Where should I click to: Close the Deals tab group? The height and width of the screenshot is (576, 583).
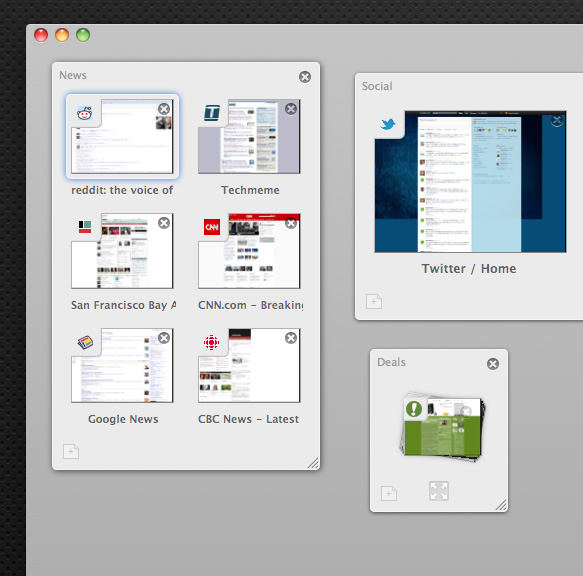click(493, 364)
